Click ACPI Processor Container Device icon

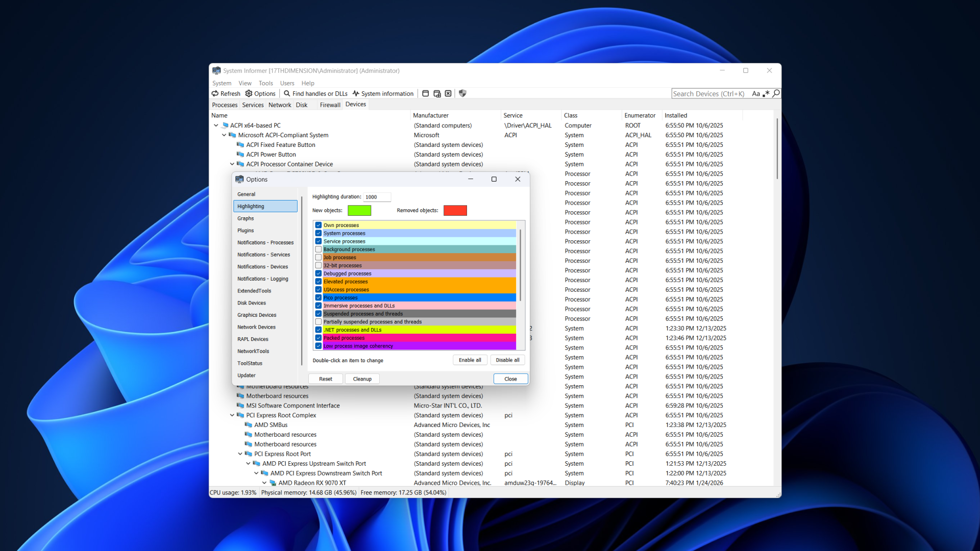tap(240, 164)
